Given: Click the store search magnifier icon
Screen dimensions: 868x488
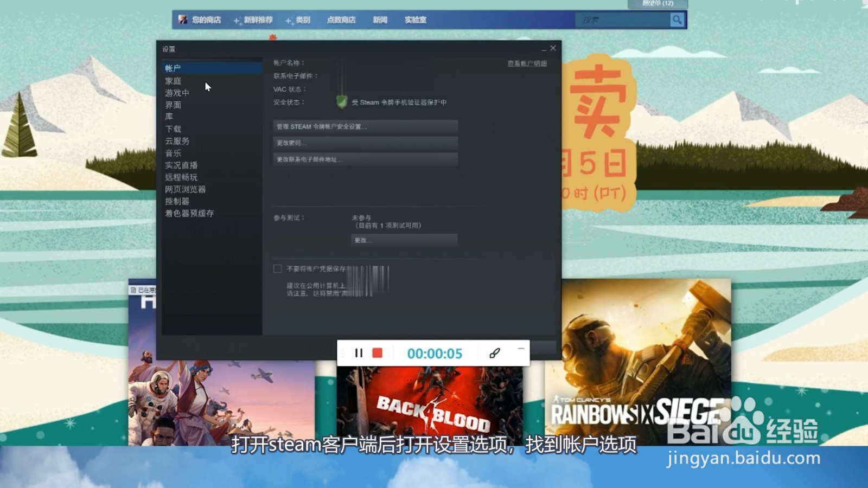Looking at the screenshot, I should pos(677,20).
